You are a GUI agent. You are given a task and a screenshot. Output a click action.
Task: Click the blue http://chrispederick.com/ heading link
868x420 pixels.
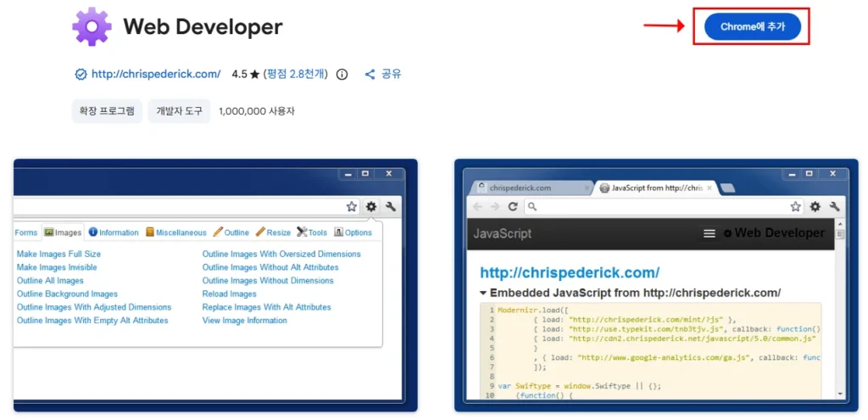pyautogui.click(x=570, y=272)
